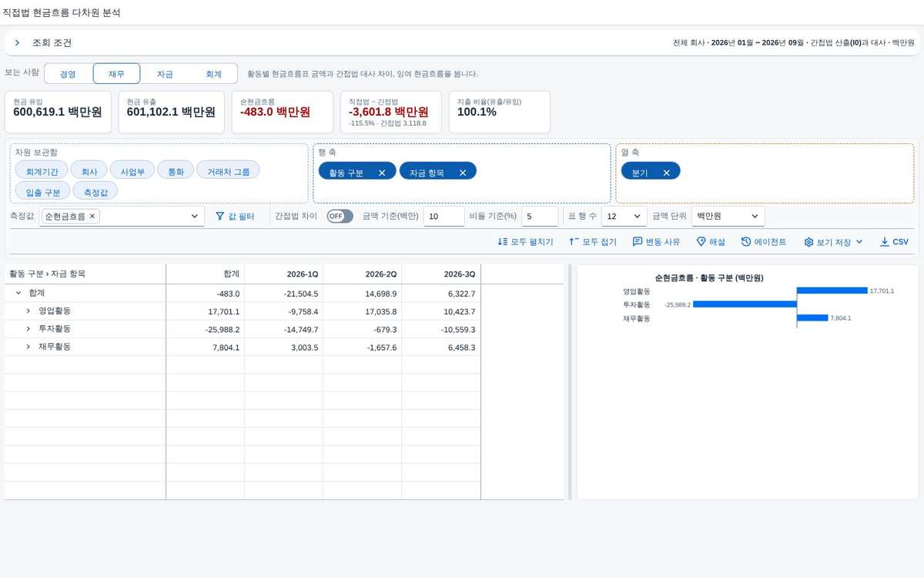This screenshot has height=578, width=924.
Task: Open 보기 저장 gear menu
Action: pyautogui.click(x=833, y=242)
